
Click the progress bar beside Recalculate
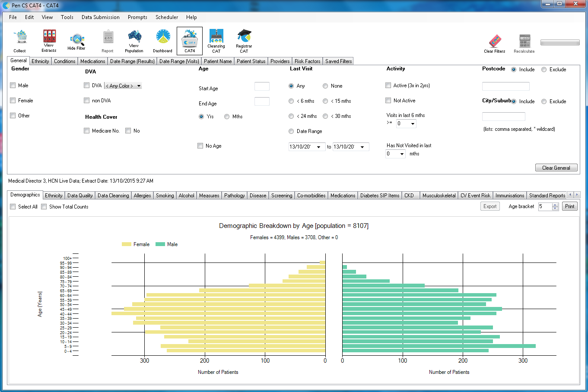(560, 42)
